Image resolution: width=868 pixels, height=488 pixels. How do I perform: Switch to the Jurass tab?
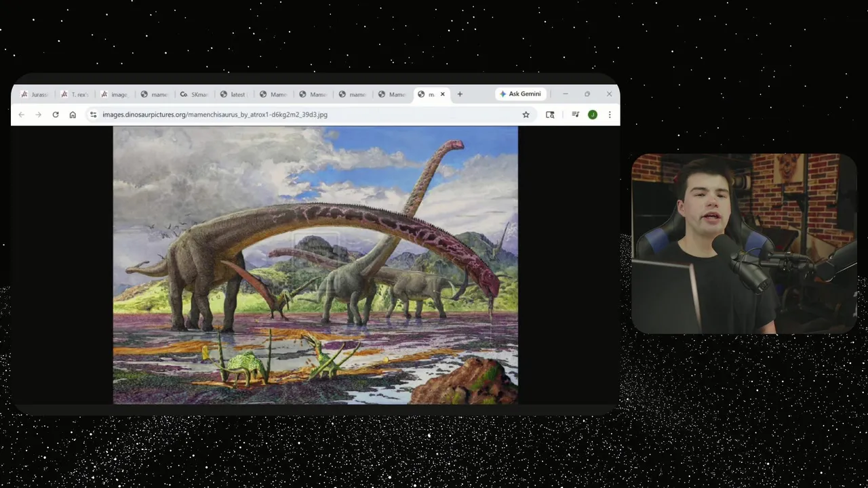[35, 94]
